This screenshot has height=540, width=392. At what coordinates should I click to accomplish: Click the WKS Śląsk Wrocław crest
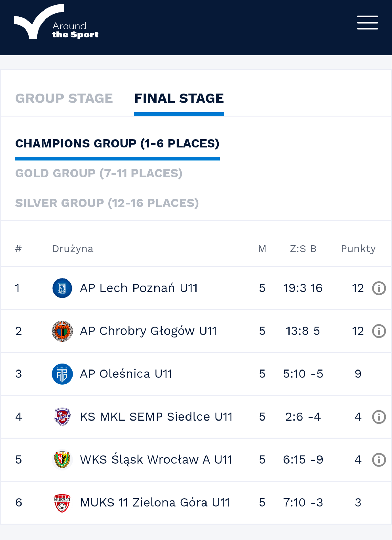pos(62,459)
